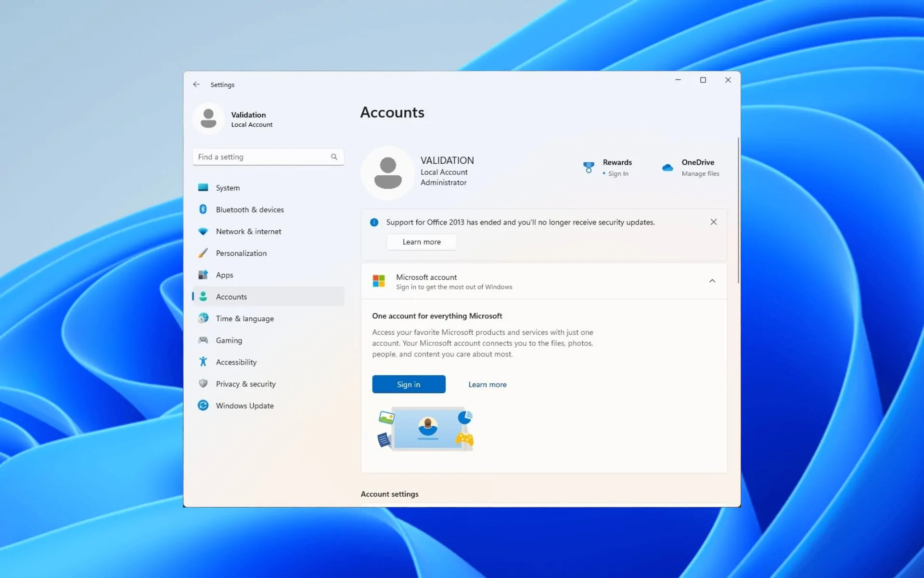Click the Accessibility settings icon
Viewport: 924px width, 578px height.
click(x=204, y=362)
